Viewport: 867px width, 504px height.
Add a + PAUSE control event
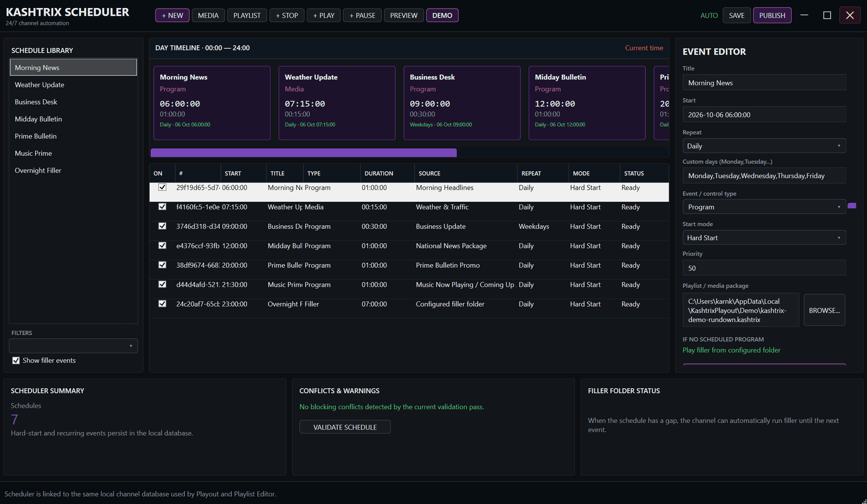click(362, 15)
